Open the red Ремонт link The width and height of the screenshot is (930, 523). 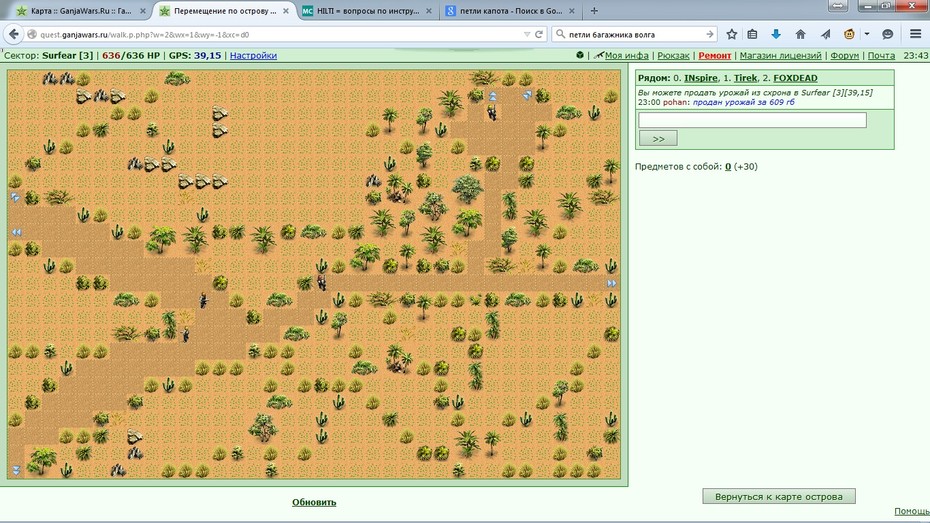pyautogui.click(x=715, y=55)
